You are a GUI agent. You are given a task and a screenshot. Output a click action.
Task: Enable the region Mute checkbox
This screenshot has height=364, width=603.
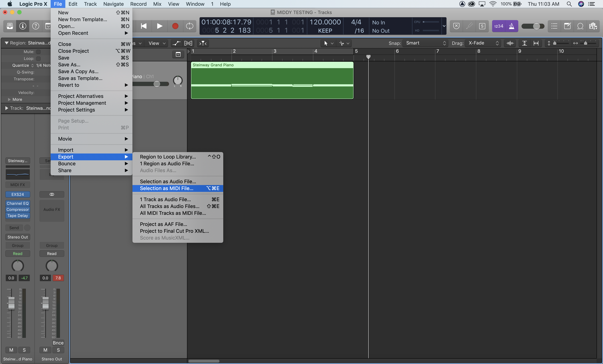[x=38, y=52]
